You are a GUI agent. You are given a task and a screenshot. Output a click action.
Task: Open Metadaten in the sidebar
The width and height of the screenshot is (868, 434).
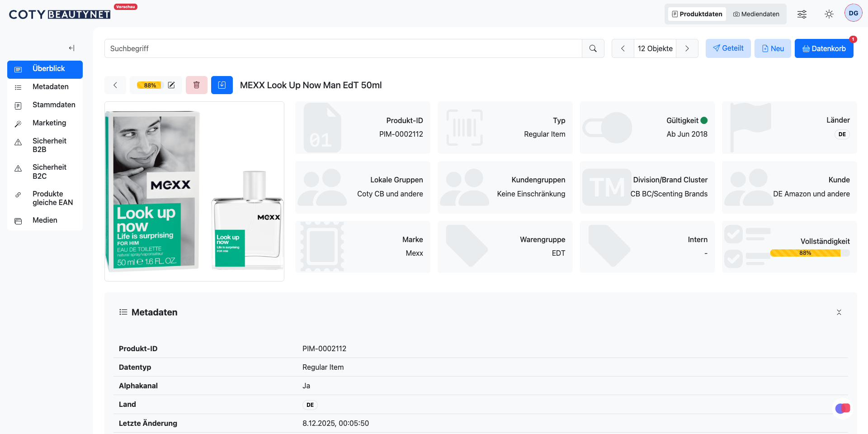[x=45, y=87]
